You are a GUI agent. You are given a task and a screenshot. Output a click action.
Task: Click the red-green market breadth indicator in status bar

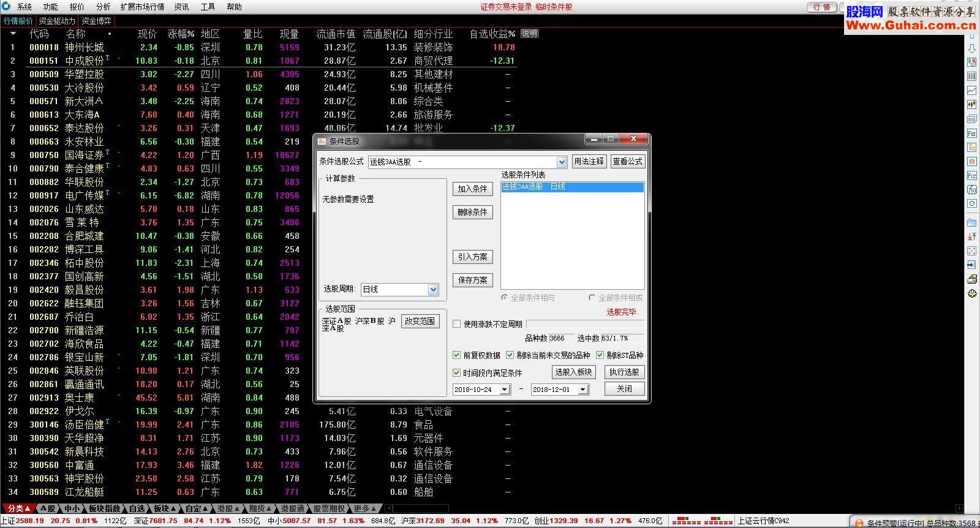(x=702, y=521)
